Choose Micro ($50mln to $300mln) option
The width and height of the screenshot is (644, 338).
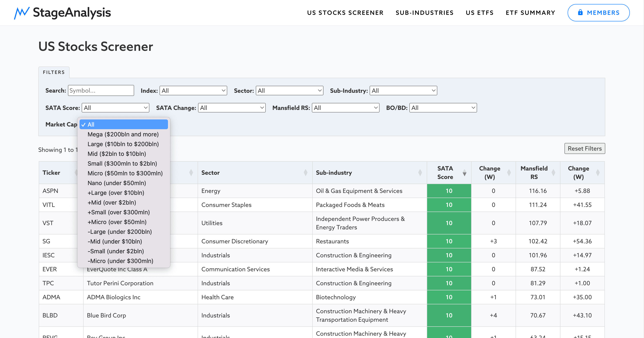[124, 173]
